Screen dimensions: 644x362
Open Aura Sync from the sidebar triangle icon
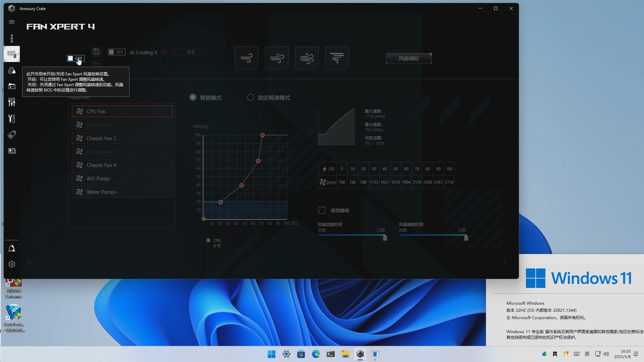[x=12, y=70]
